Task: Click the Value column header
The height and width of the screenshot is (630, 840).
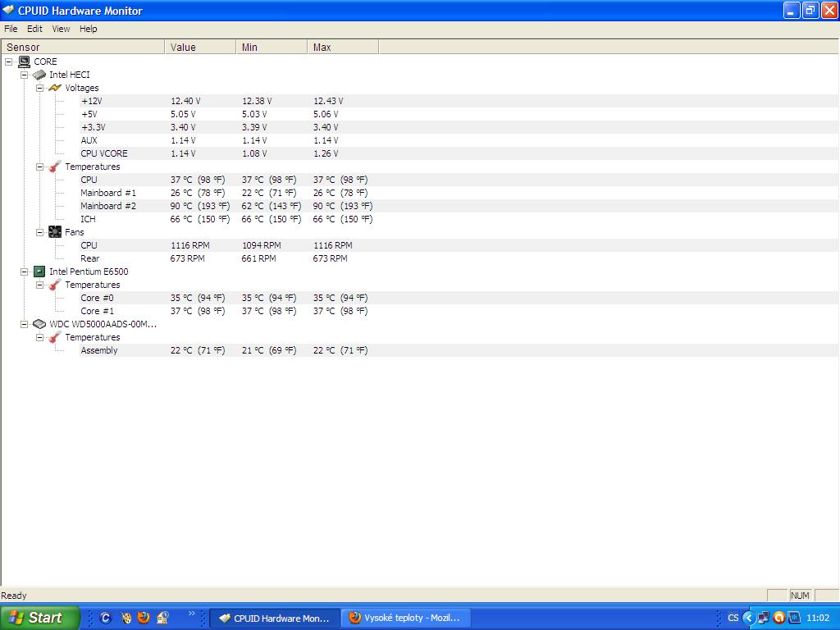Action: (200, 47)
